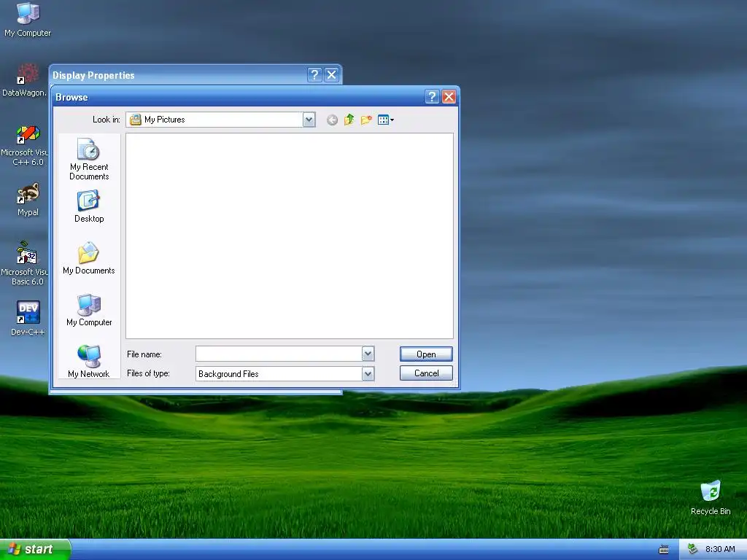Jump to Desktop in Browse places bar

tap(89, 206)
